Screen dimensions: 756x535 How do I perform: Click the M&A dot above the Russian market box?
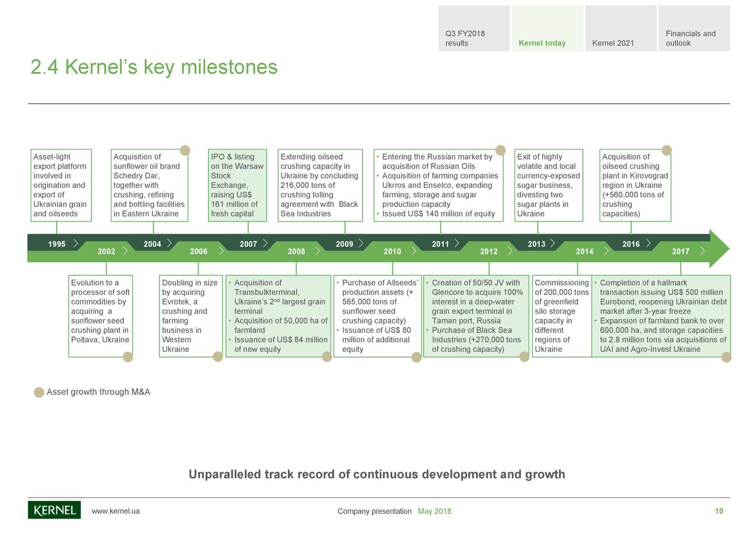(x=501, y=150)
